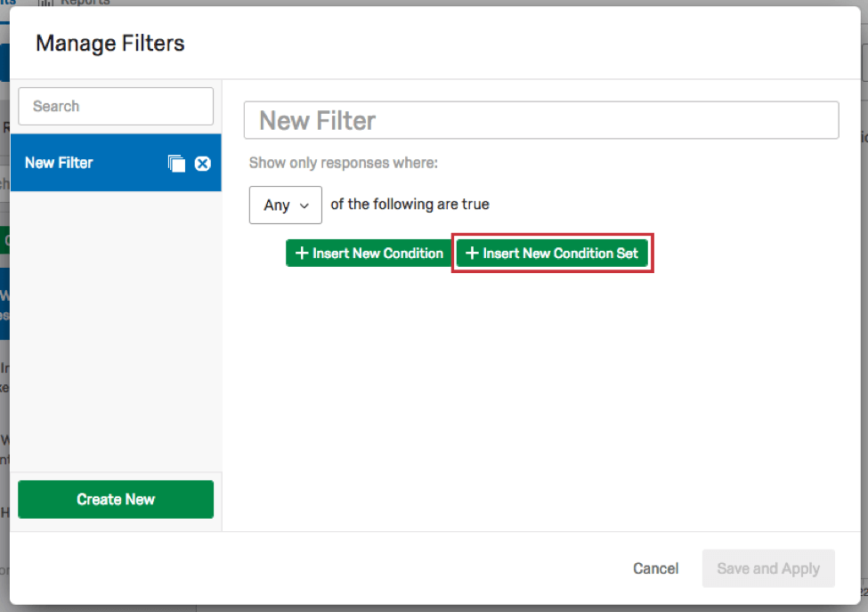Dismiss the dialog with Cancel

click(655, 568)
